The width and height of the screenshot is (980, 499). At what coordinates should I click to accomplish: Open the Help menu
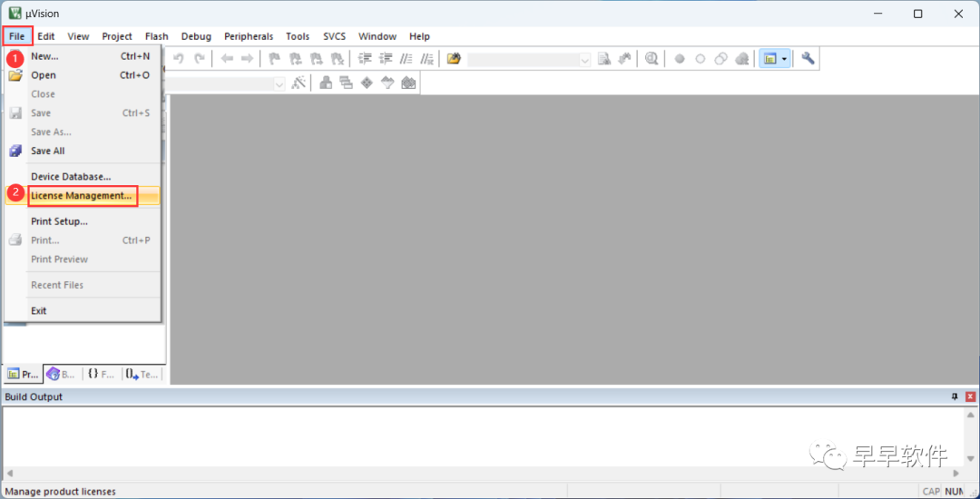tap(419, 36)
